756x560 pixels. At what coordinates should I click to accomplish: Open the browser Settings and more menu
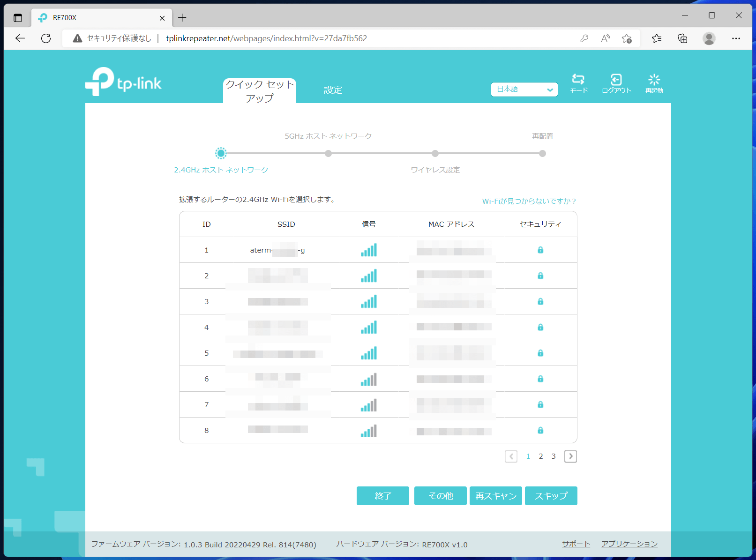(x=736, y=38)
